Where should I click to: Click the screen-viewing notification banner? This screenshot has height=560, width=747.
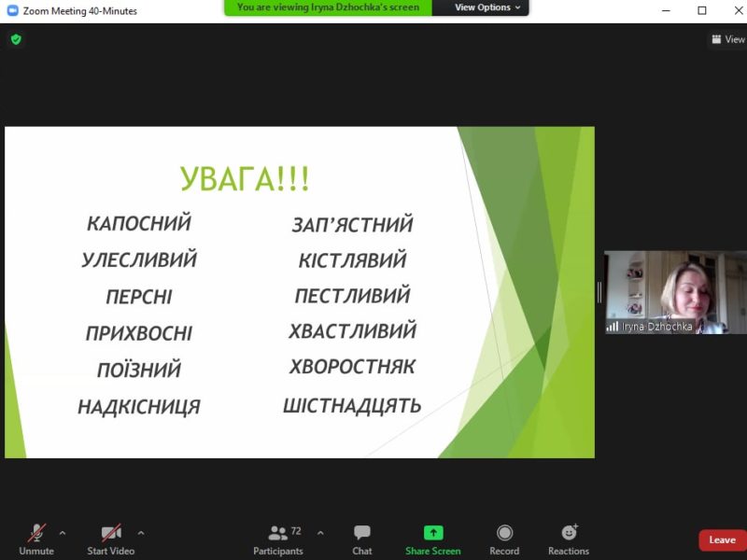point(328,7)
